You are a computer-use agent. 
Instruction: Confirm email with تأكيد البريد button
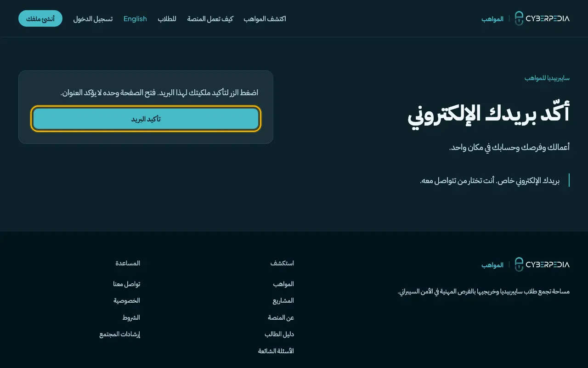coord(146,119)
